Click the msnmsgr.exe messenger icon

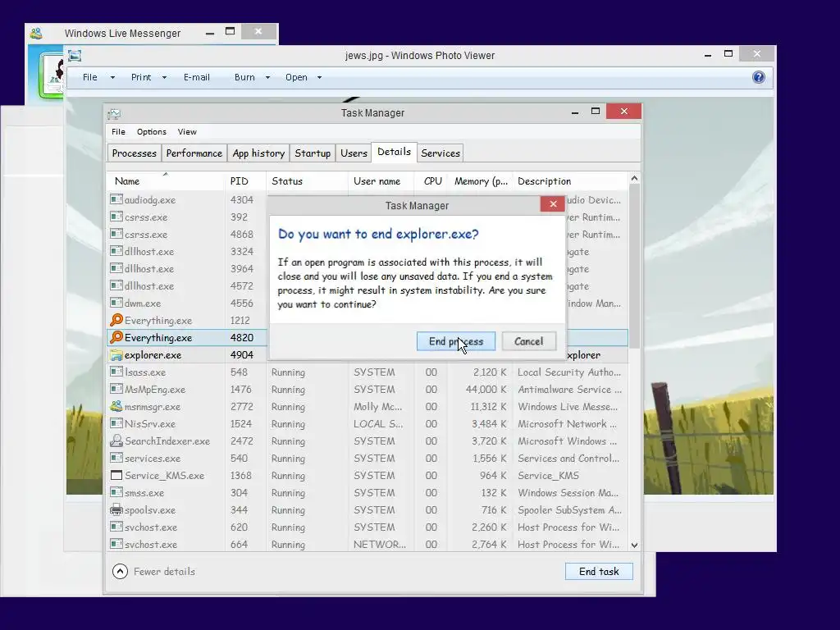coord(116,406)
